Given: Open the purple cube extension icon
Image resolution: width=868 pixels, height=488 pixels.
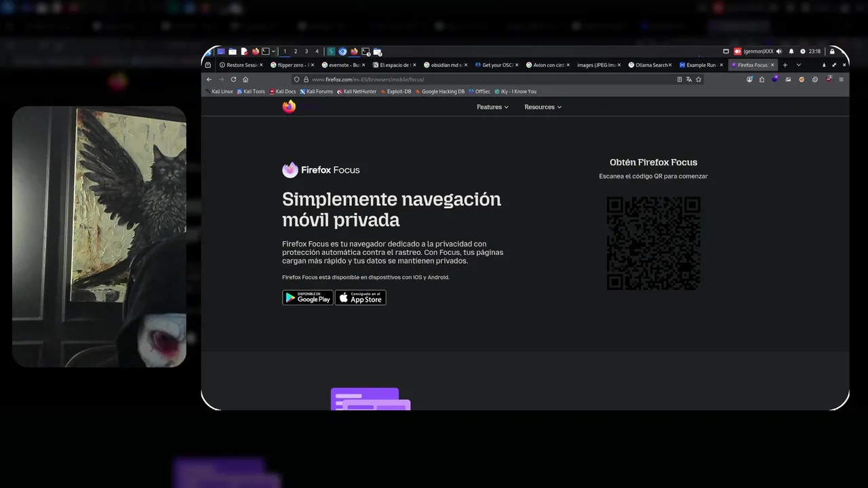Looking at the screenshot, I should pyautogui.click(x=775, y=79).
